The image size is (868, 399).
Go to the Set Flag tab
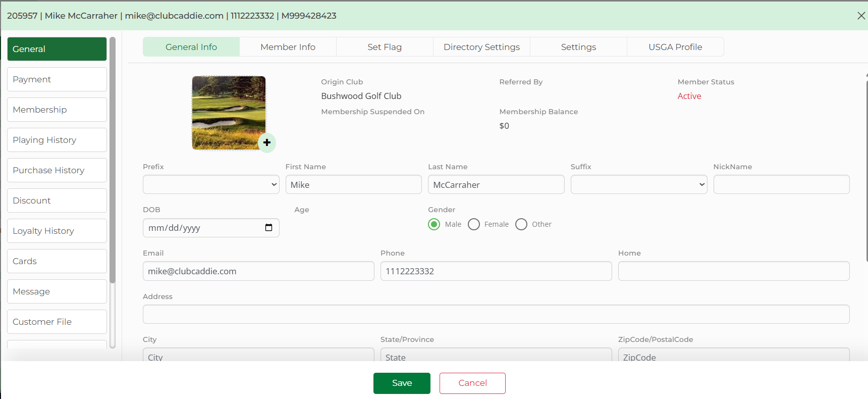click(x=385, y=47)
